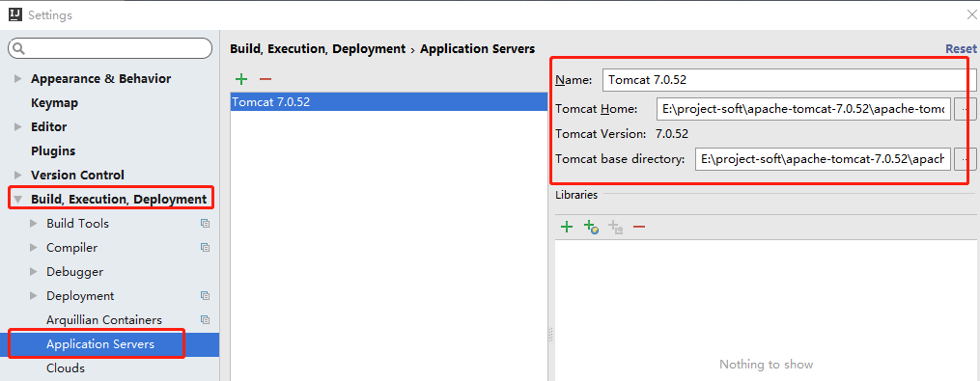Image resolution: width=980 pixels, height=381 pixels.
Task: Click the project-level icon beside Arquillian Containers
Action: pyautogui.click(x=205, y=320)
